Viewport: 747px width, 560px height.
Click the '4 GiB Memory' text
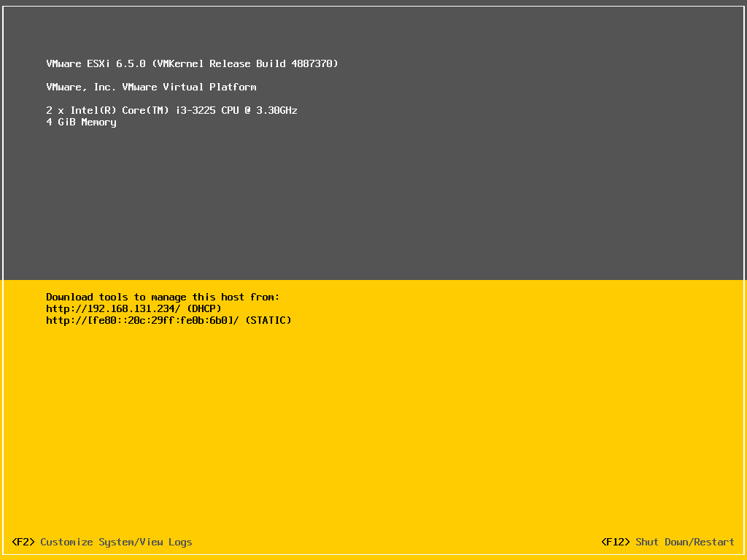81,122
